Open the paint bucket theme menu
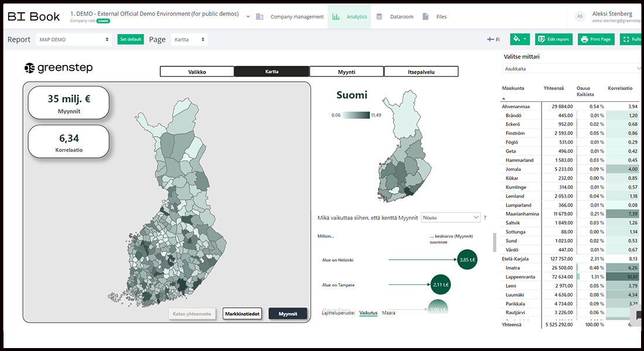The width and height of the screenshot is (644, 351). point(519,39)
